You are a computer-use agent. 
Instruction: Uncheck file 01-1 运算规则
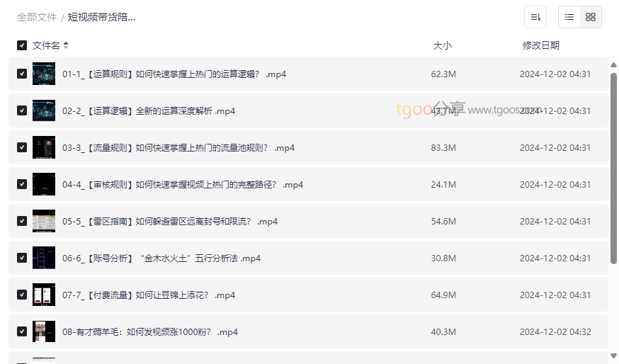22,74
